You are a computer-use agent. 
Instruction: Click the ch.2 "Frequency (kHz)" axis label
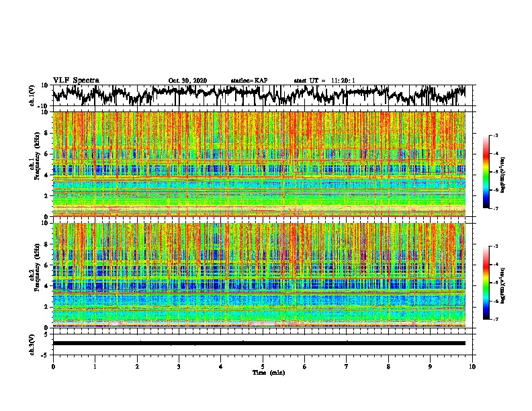coord(37,267)
